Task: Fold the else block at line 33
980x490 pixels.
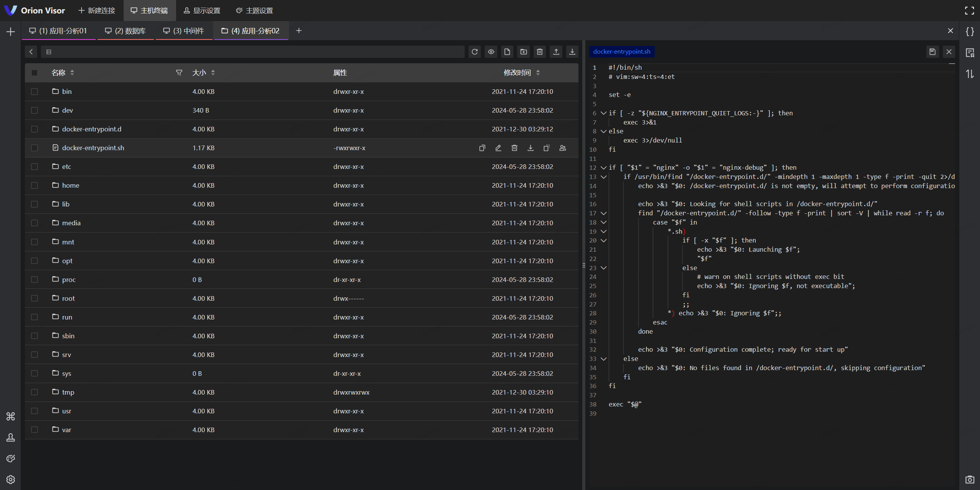Action: (604, 359)
